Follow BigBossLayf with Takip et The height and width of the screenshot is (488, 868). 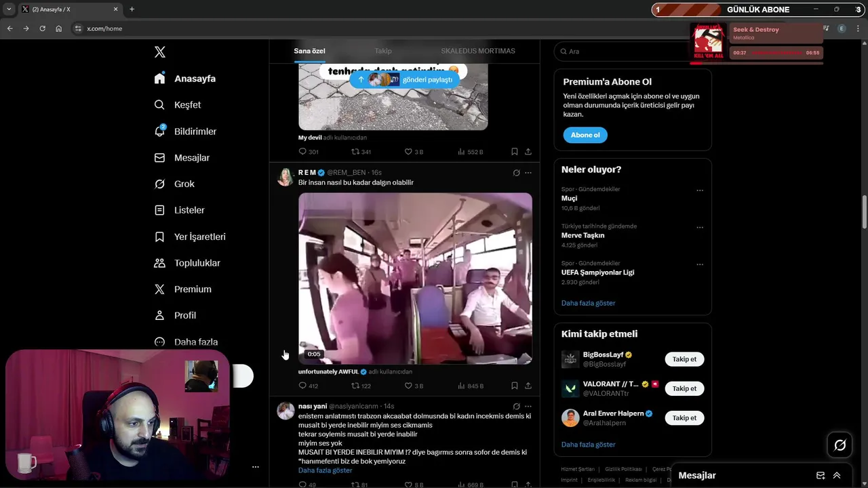tap(684, 359)
